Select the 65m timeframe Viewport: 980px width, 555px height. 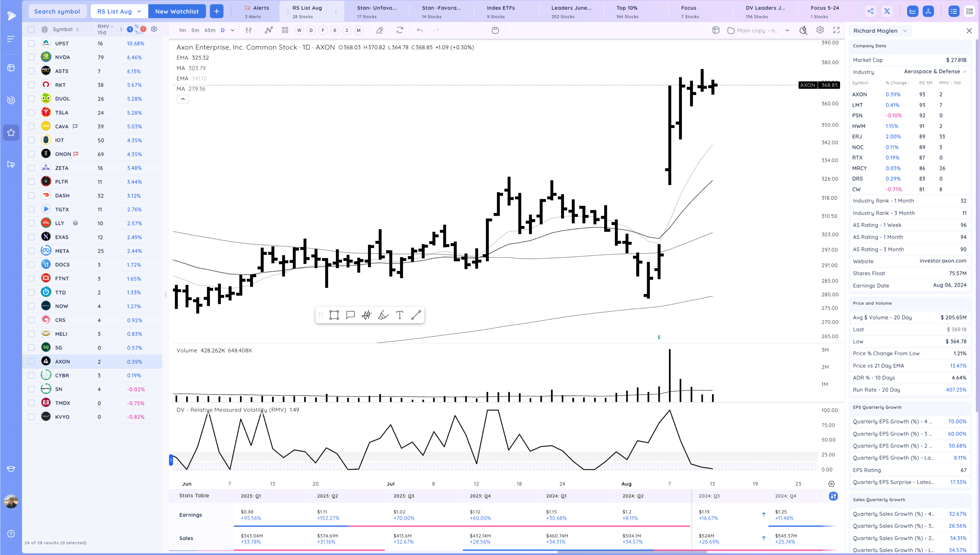[x=210, y=30]
